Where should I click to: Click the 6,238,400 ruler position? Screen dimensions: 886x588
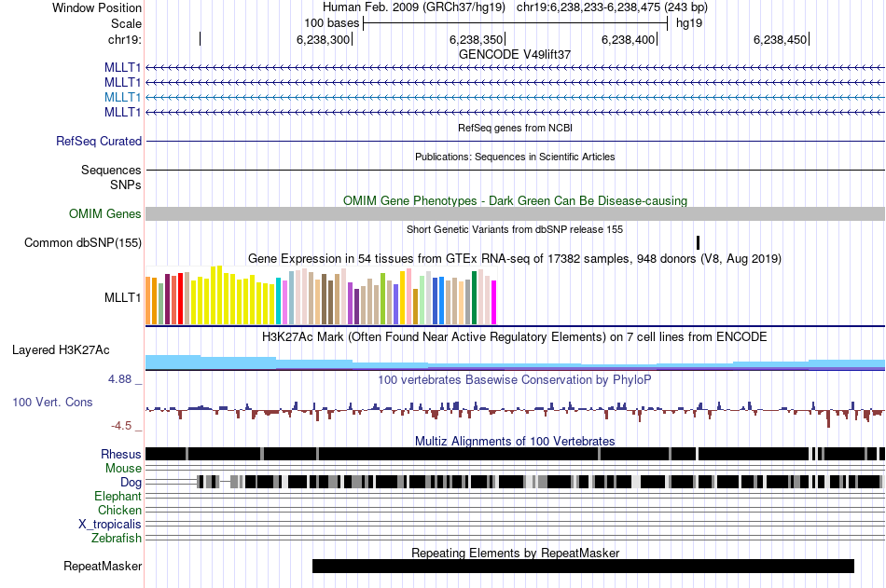click(628, 39)
